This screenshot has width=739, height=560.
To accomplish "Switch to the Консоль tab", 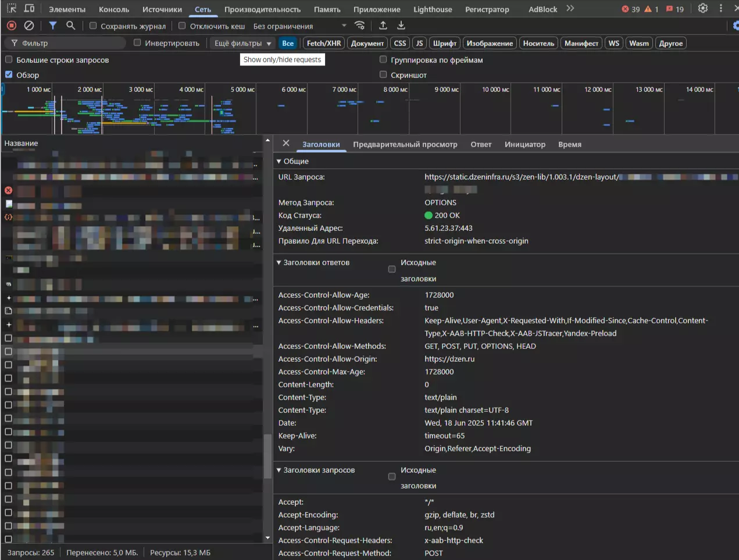I will 114,9.
